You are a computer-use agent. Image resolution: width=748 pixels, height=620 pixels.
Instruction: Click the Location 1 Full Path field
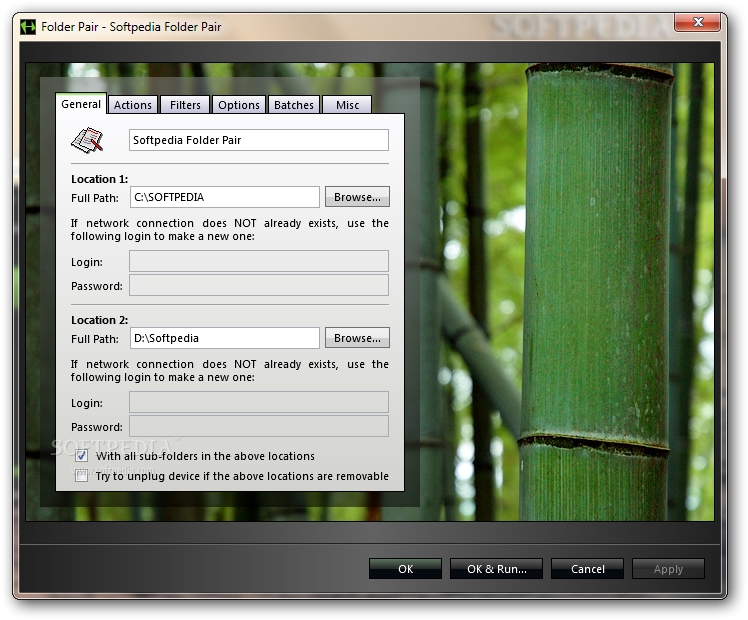(x=225, y=197)
